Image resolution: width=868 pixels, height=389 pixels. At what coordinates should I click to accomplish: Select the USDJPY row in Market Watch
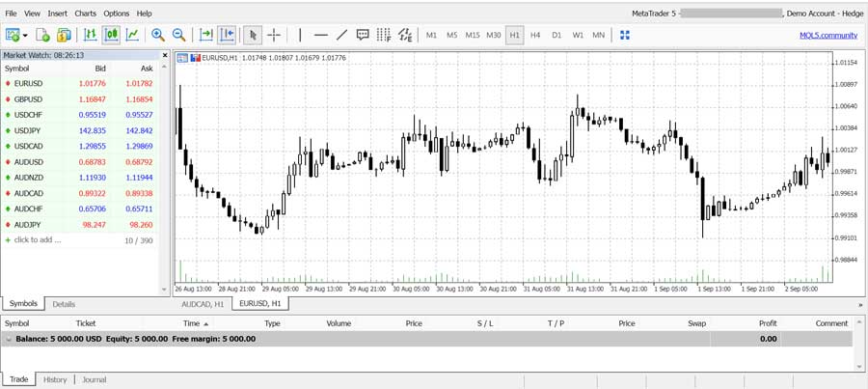tap(29, 130)
